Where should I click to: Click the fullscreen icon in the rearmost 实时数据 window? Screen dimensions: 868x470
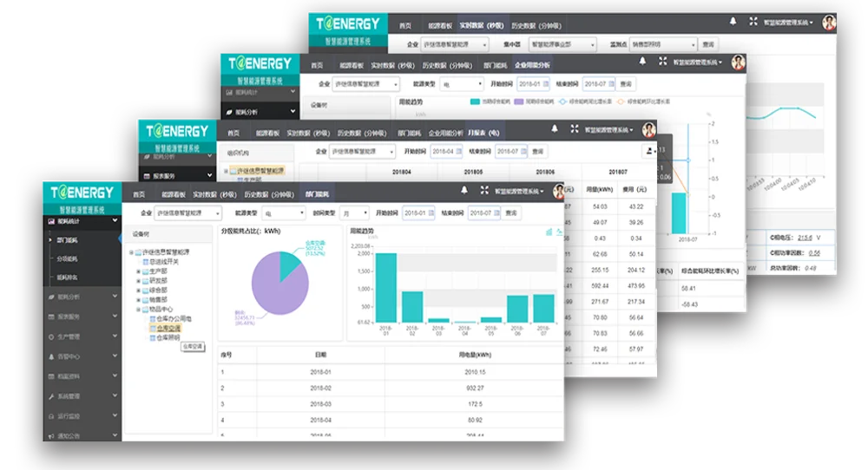[753, 22]
